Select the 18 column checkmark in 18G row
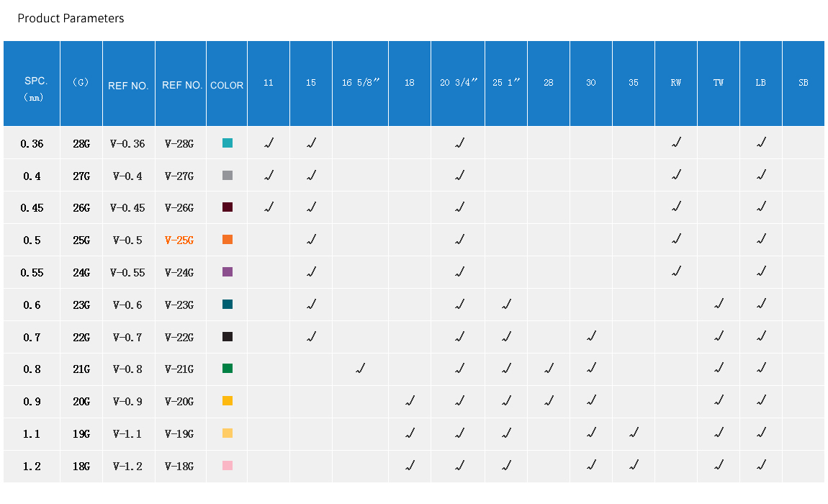Viewport: 828px width, 504px height. [x=410, y=466]
